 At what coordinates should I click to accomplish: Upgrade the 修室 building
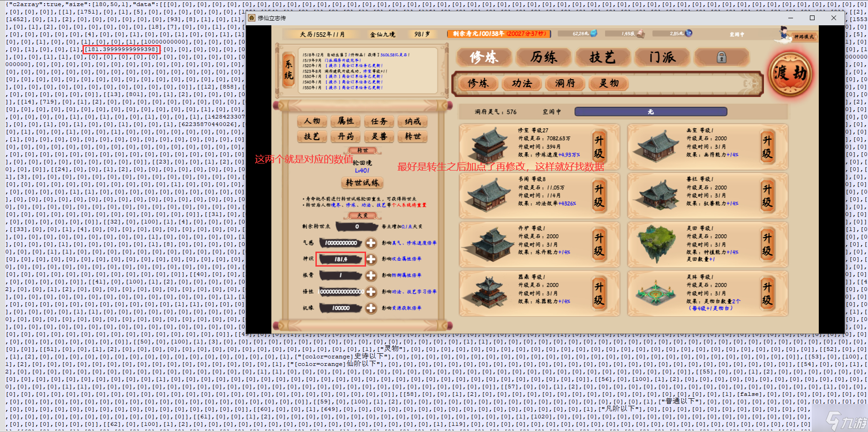[x=599, y=147]
